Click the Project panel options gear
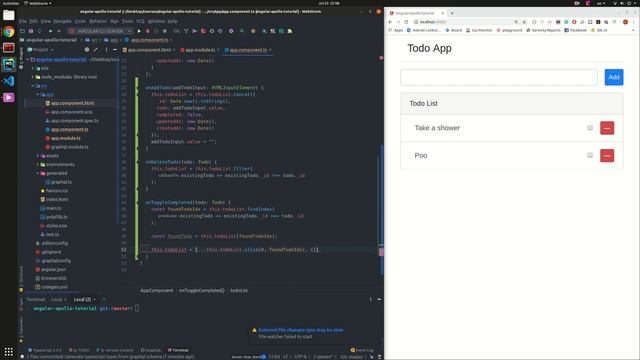The image size is (640, 360). (87, 50)
